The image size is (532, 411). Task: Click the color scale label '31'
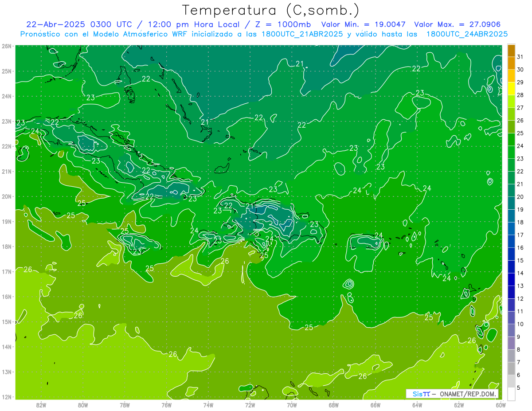click(x=520, y=57)
